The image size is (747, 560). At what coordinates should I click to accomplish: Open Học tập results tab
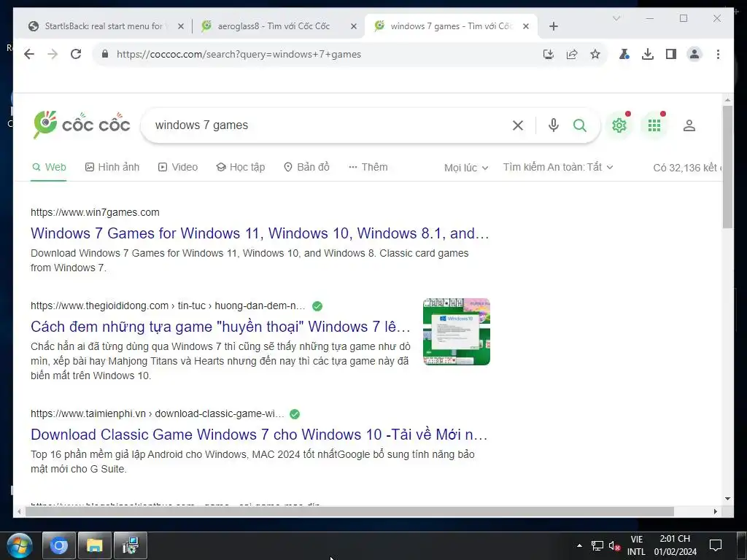point(241,167)
